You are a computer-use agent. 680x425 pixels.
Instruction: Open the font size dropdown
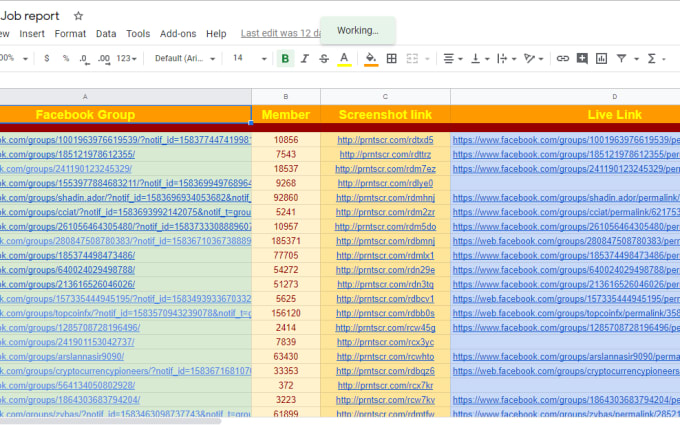coord(249,58)
